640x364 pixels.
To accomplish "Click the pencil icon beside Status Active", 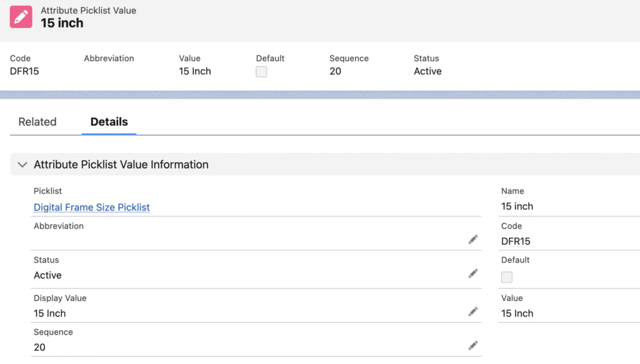I will [473, 273].
